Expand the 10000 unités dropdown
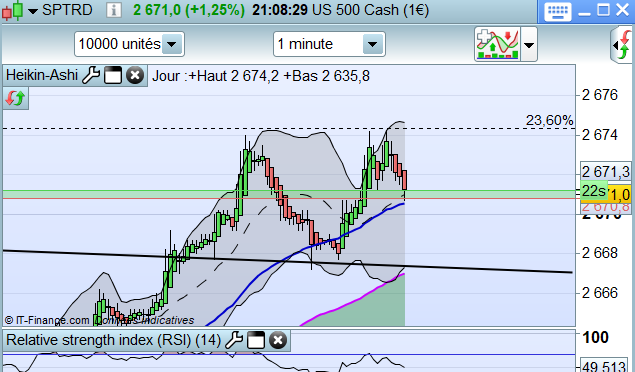635x372 pixels. pos(172,44)
